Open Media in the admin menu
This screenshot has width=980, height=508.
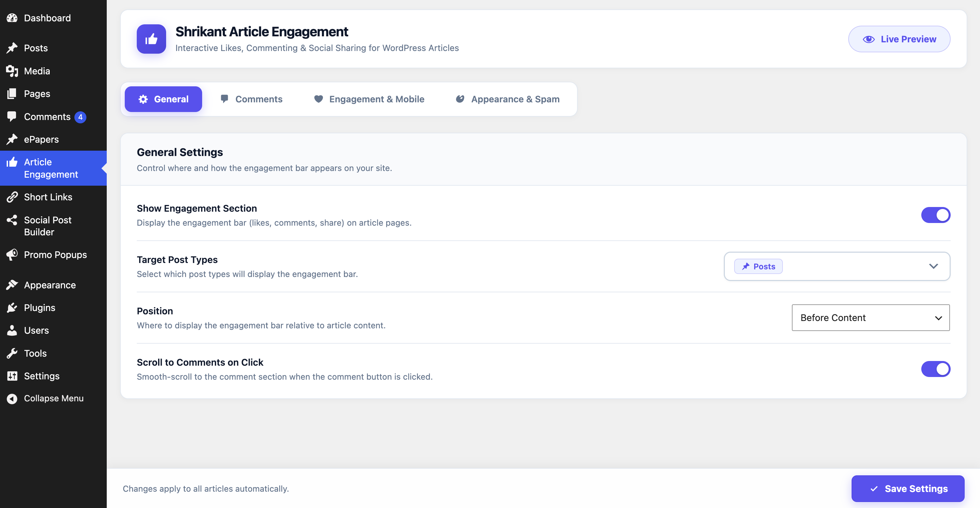click(53, 71)
